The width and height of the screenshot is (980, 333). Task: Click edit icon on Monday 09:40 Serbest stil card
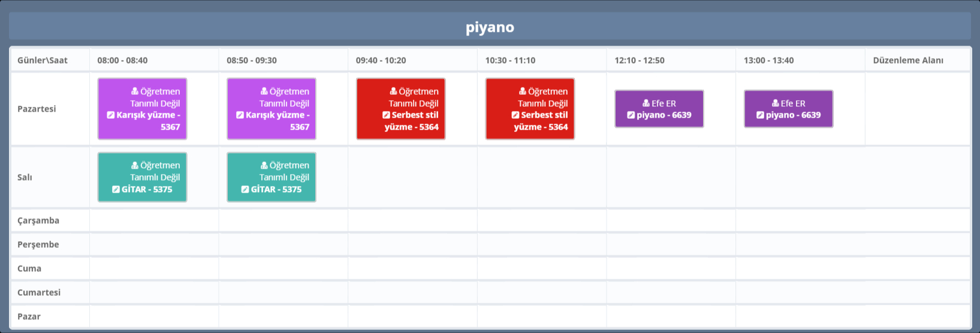coord(386,115)
